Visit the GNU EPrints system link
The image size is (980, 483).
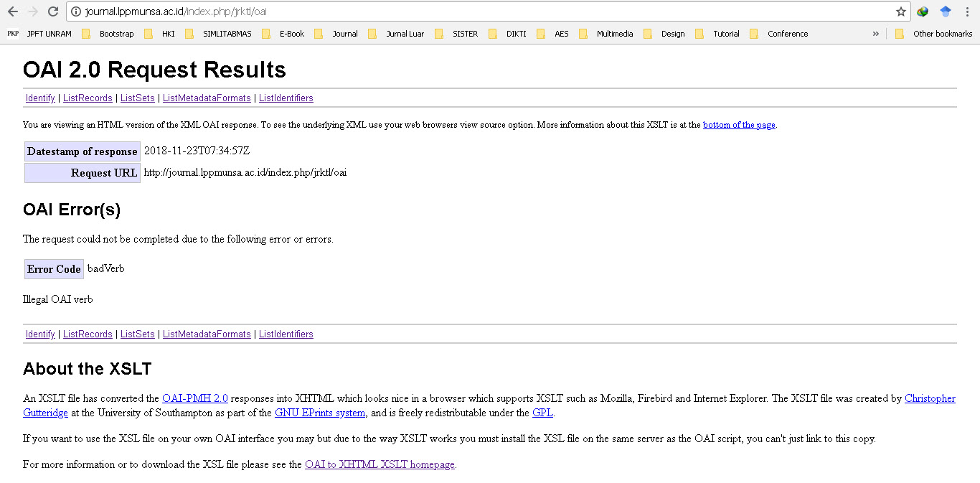tap(320, 413)
